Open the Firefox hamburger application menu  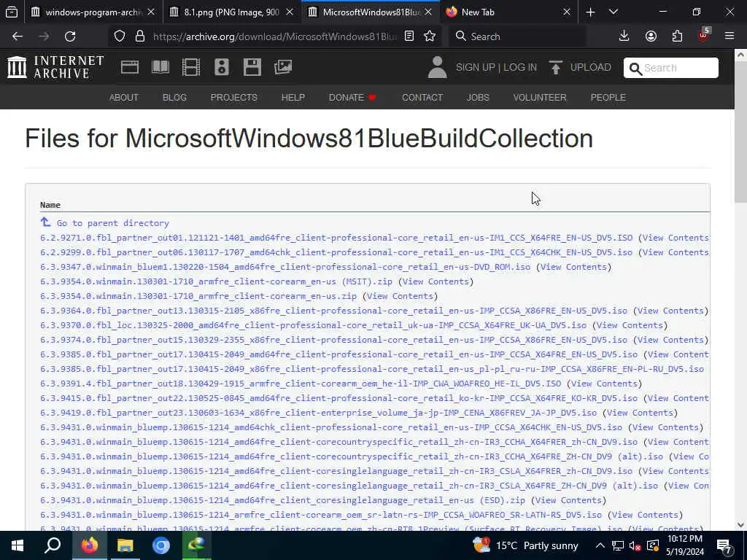729,36
